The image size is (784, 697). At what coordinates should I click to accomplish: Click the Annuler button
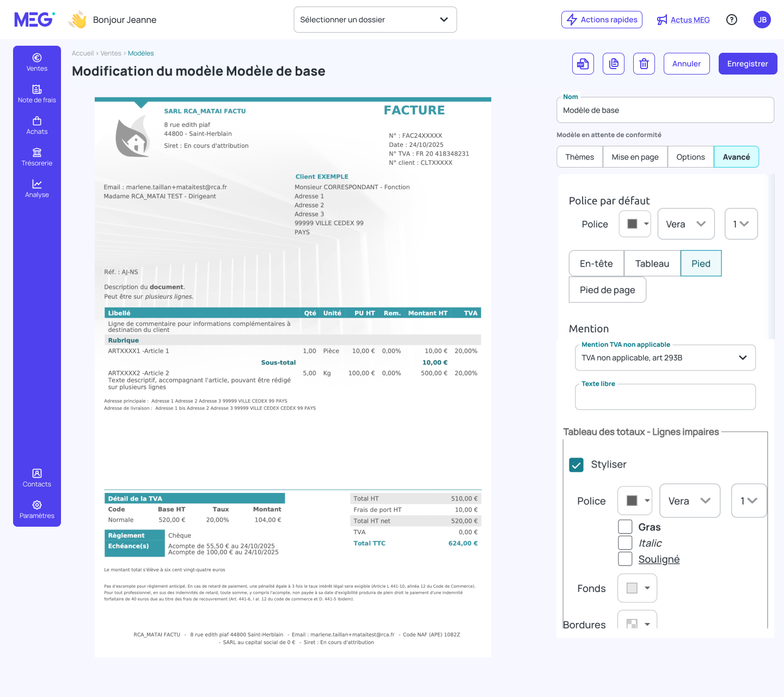point(687,64)
